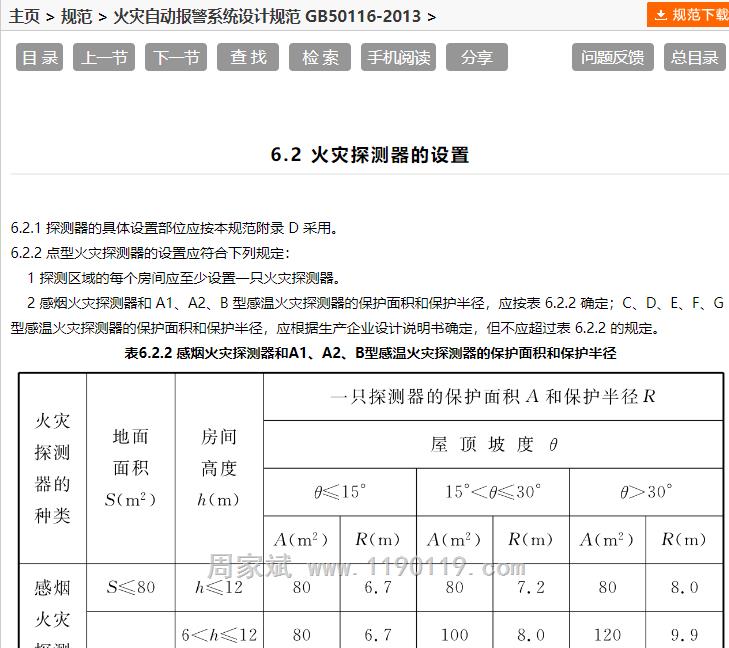Click column header θ>30°
The width and height of the screenshot is (729, 648).
coord(646,492)
